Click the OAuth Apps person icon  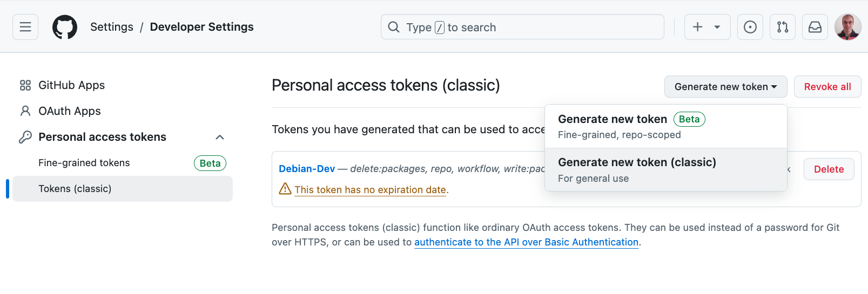coord(25,111)
